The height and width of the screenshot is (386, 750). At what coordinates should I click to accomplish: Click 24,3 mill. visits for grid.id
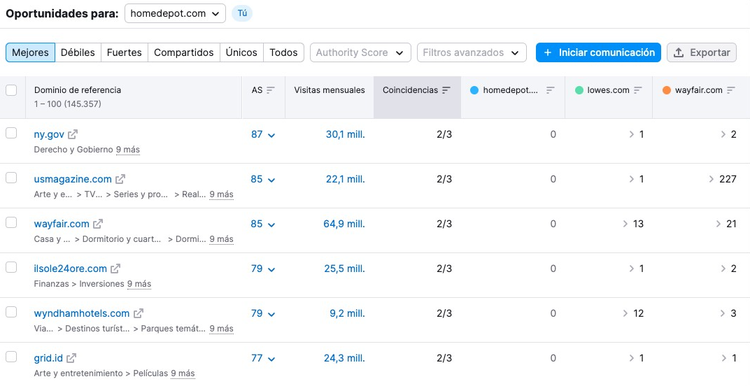coord(344,358)
